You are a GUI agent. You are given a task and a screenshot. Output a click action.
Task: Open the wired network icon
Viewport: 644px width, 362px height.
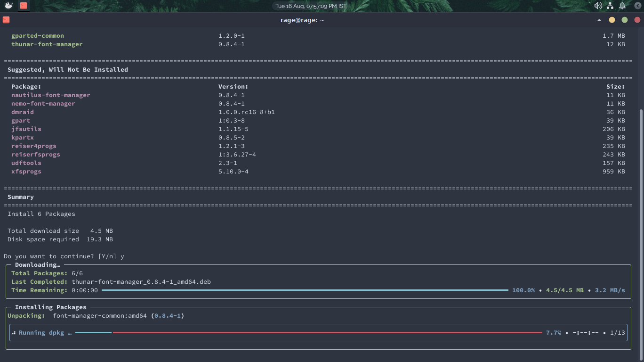[610, 6]
